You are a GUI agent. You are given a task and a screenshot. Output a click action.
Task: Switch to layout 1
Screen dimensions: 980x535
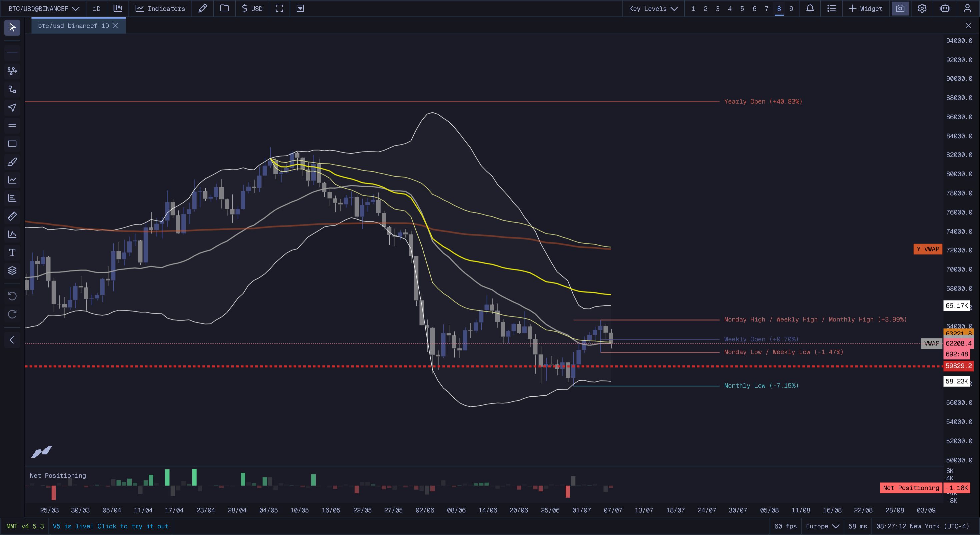(x=693, y=8)
